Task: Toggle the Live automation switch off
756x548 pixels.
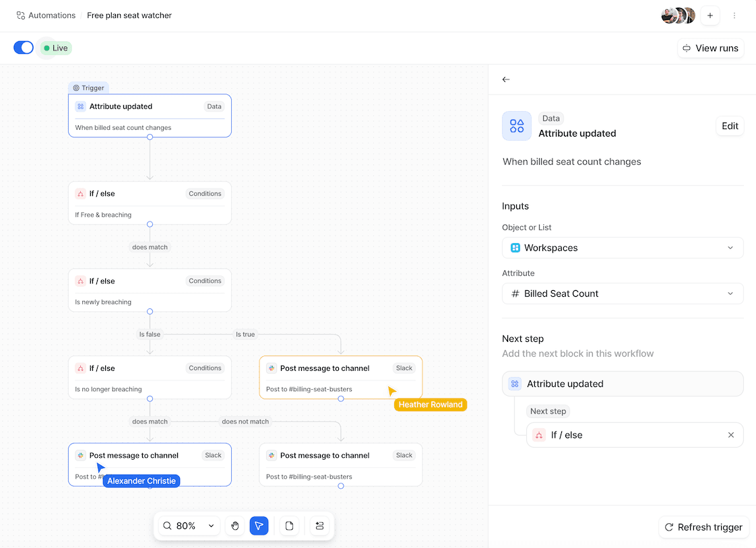Action: 23,48
